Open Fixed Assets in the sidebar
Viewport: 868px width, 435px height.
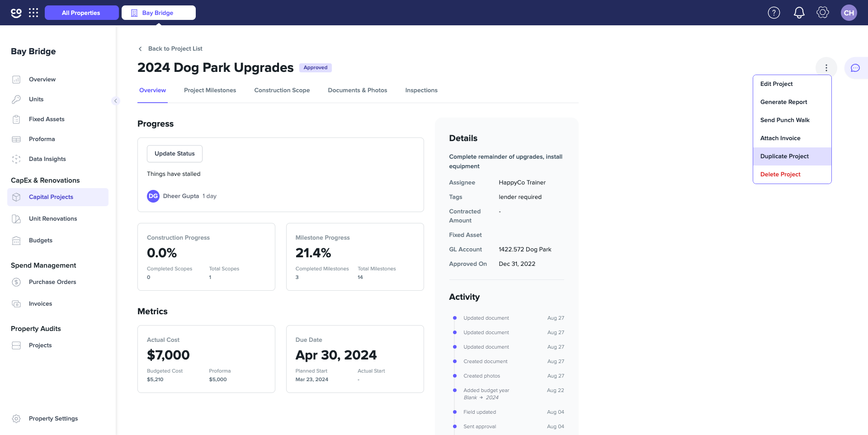click(58, 119)
